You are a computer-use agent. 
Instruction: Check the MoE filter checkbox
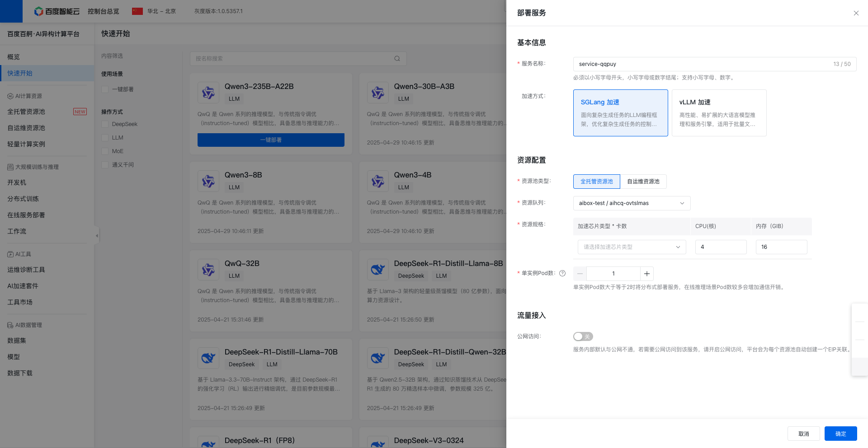click(105, 151)
